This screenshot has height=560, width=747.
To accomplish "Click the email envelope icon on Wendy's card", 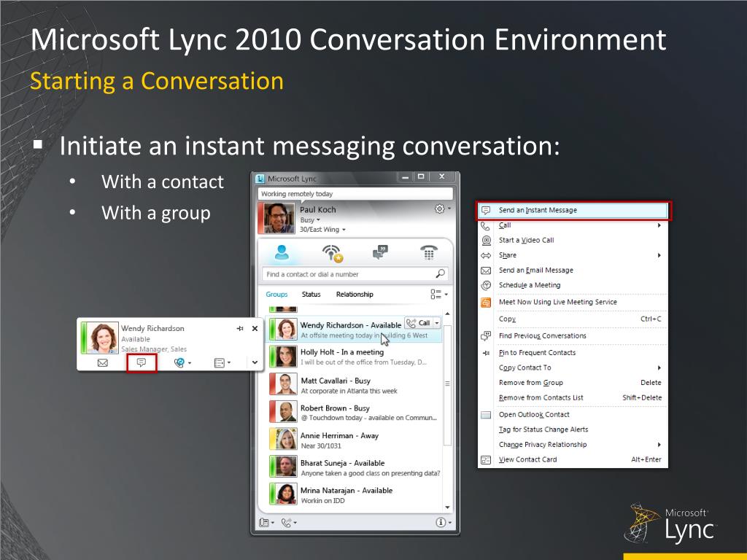I will [102, 363].
